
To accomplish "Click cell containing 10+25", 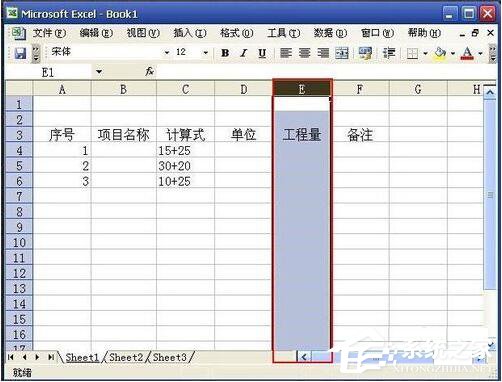I will (x=185, y=181).
